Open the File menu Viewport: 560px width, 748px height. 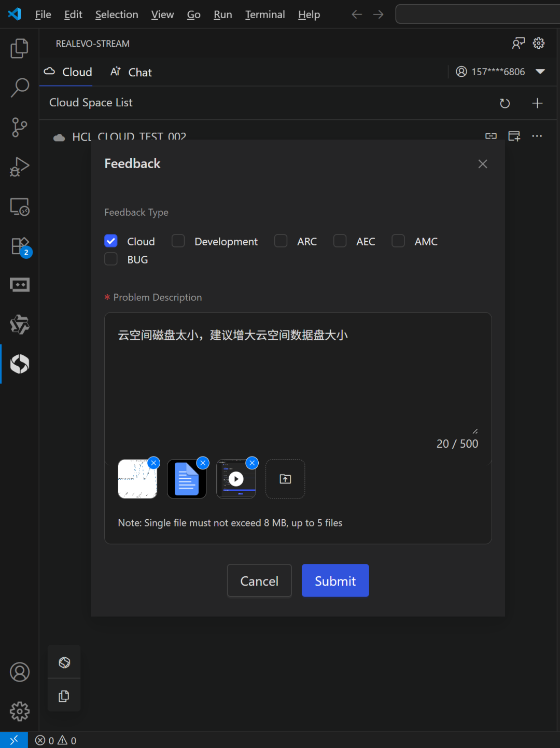coord(43,15)
